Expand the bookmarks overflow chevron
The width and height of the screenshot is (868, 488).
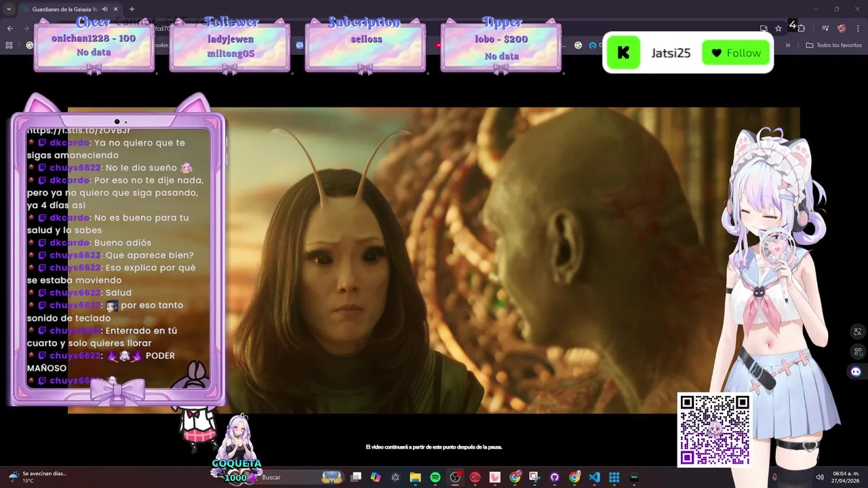click(x=788, y=45)
